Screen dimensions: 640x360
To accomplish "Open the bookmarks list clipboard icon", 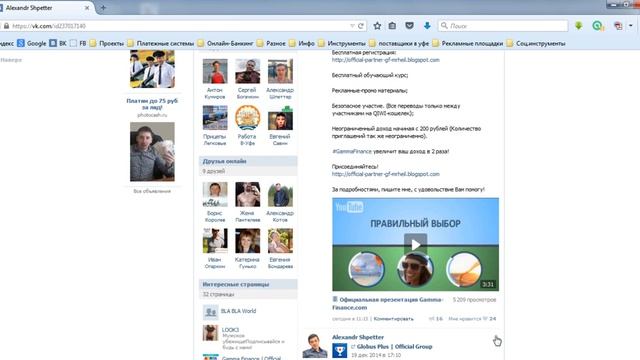I will 392,26.
